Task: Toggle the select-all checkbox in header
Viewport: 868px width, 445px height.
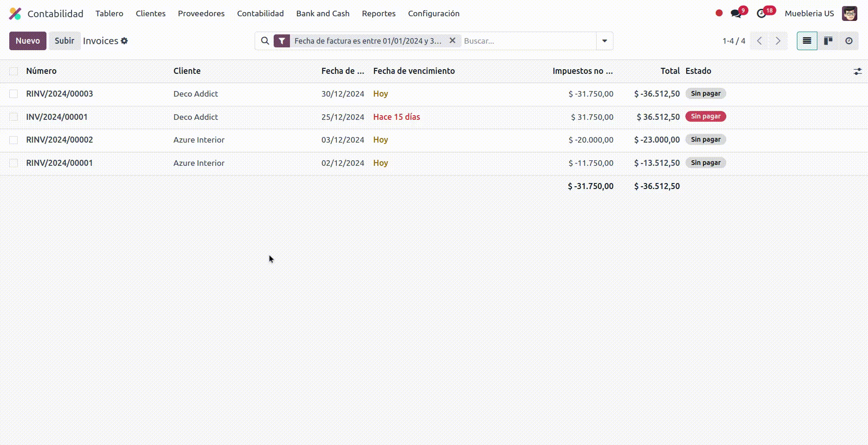Action: click(13, 71)
